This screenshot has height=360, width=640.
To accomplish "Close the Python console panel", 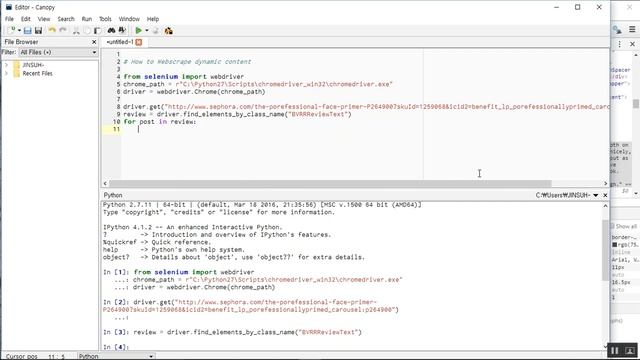I will coord(605,196).
